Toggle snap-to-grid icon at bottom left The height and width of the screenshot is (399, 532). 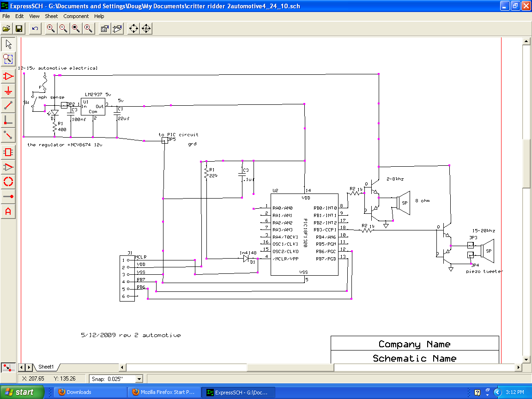click(8, 368)
